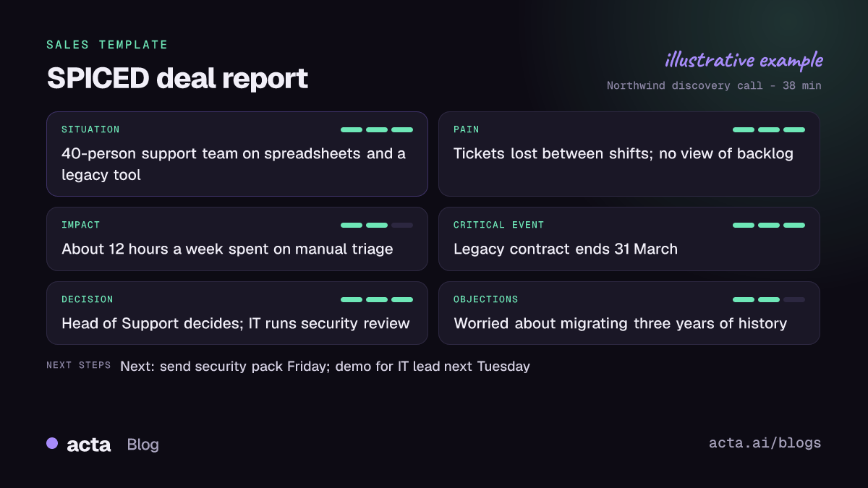Click the Decision confidence bar indicator
868x488 pixels.
(377, 299)
